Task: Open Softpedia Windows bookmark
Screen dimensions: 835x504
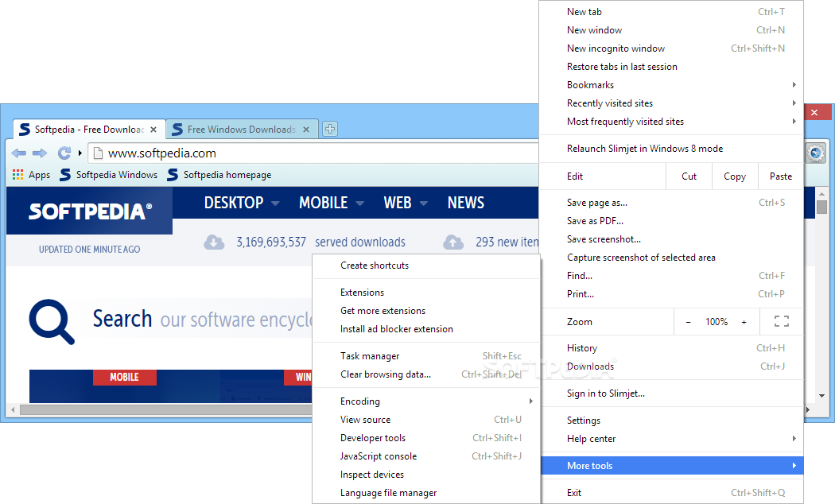Action: point(109,175)
